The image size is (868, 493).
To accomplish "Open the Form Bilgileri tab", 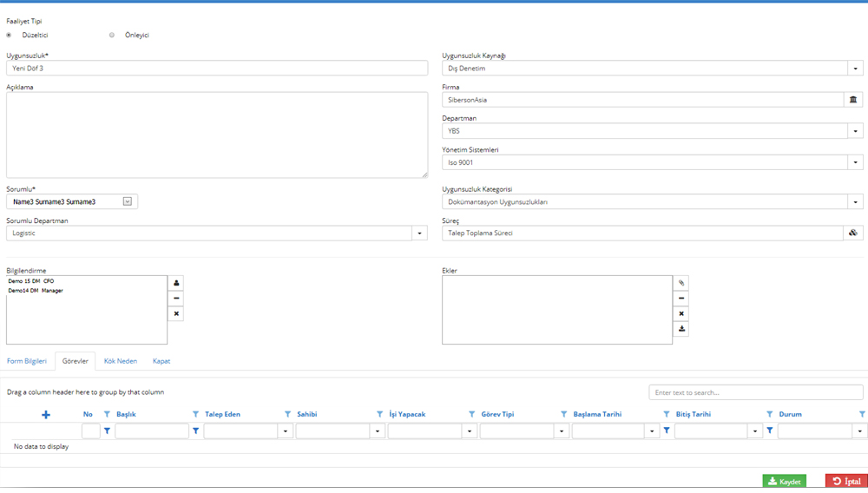I will coord(27,361).
